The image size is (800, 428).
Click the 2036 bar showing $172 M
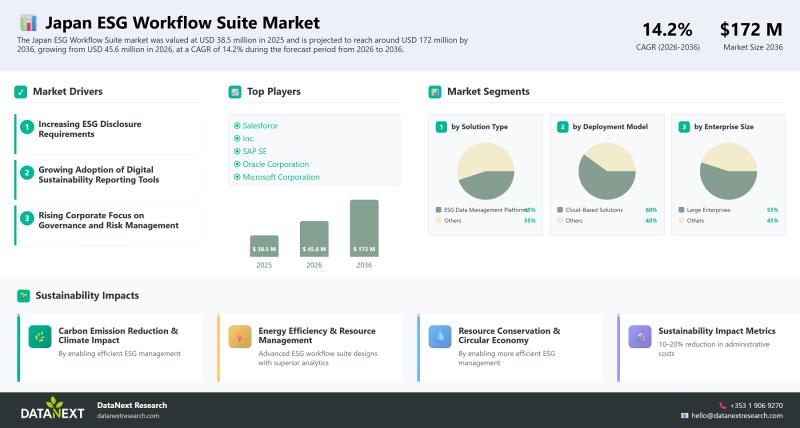364,228
